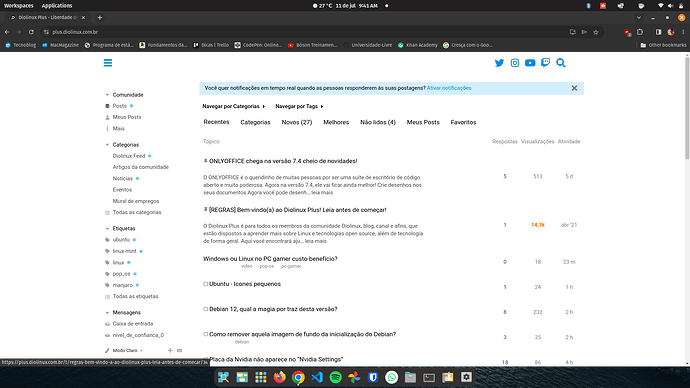Open forum search magnifier

point(561,63)
